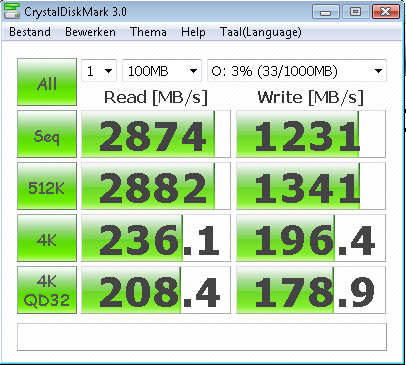Expand the O: drive selection dropdown
406x365 pixels.
click(297, 71)
